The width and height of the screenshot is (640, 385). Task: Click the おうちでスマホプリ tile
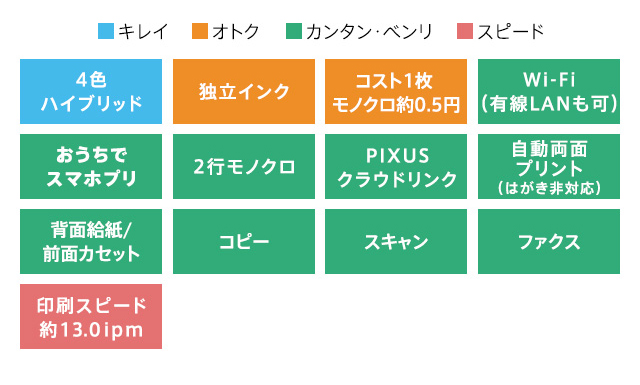click(91, 167)
